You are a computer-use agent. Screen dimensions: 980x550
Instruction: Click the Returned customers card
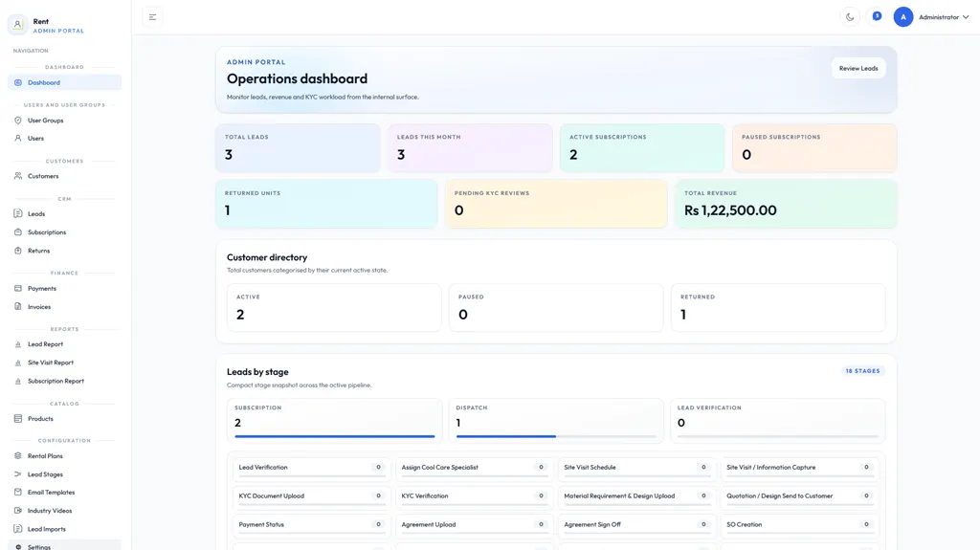click(x=778, y=307)
